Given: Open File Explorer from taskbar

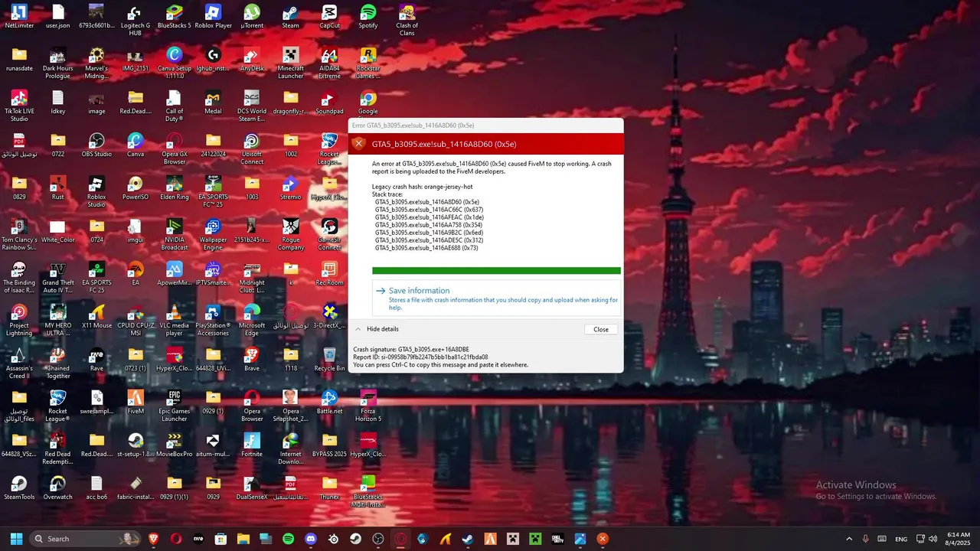Looking at the screenshot, I should (x=243, y=539).
